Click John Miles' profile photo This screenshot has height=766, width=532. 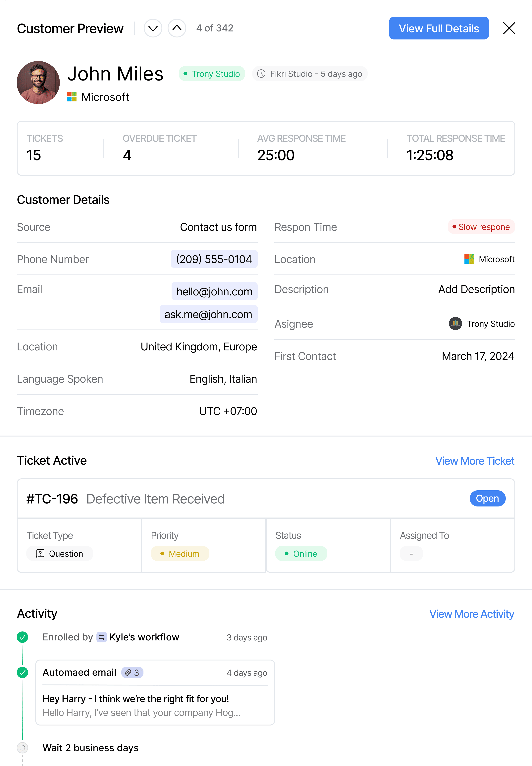38,82
